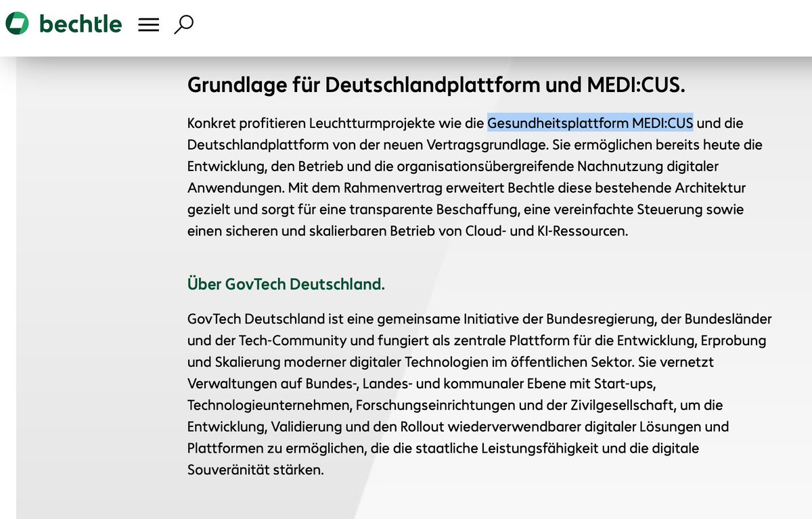The width and height of the screenshot is (812, 519).
Task: Open the search magnifier icon
Action: (183, 24)
